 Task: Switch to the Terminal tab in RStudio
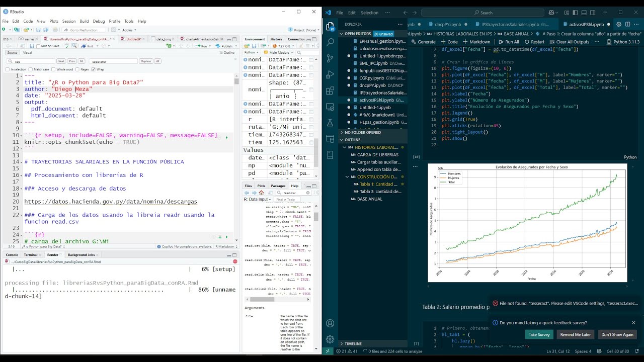(x=31, y=255)
